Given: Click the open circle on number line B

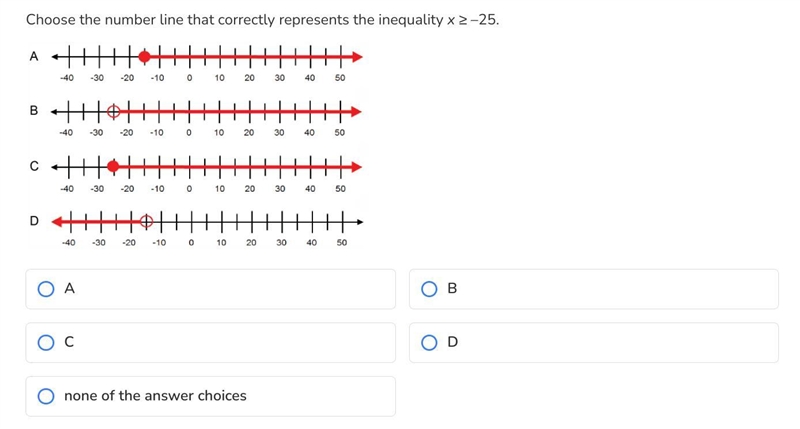Looking at the screenshot, I should tap(114, 111).
